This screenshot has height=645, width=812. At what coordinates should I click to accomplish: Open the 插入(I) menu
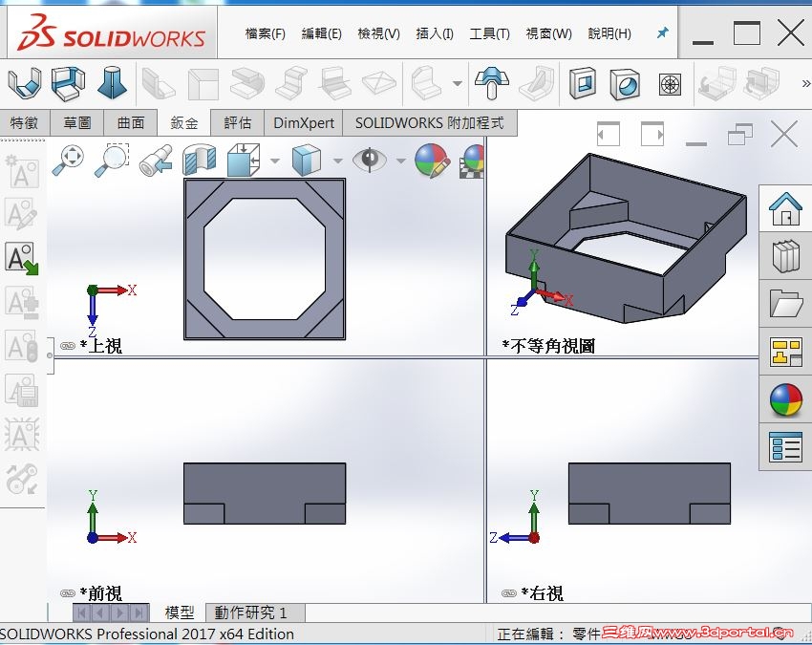click(x=435, y=34)
